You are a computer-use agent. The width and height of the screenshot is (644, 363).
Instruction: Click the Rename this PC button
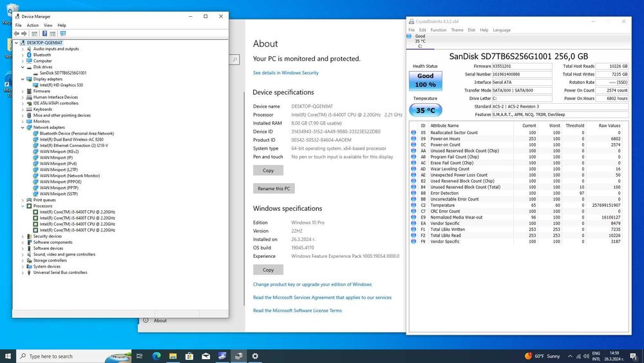click(x=274, y=188)
